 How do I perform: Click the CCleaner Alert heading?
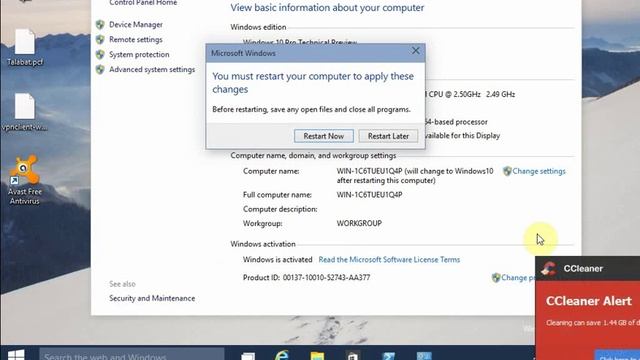[x=589, y=301]
